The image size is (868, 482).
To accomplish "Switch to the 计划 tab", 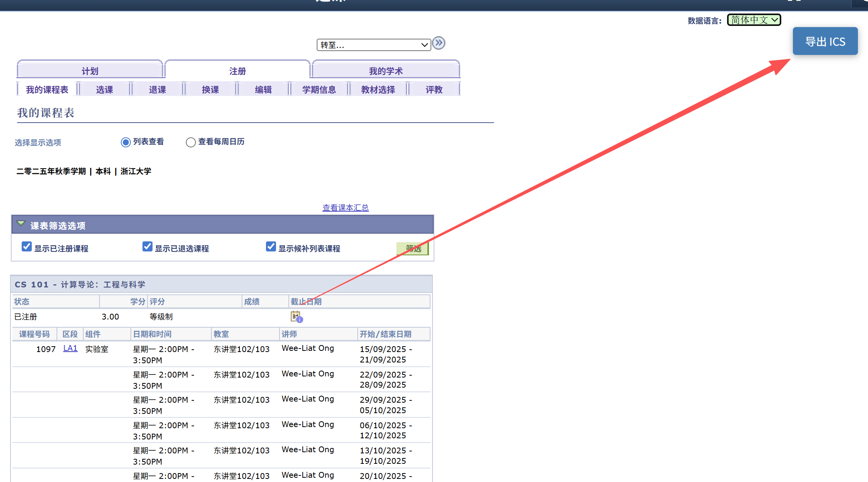I will tap(90, 71).
